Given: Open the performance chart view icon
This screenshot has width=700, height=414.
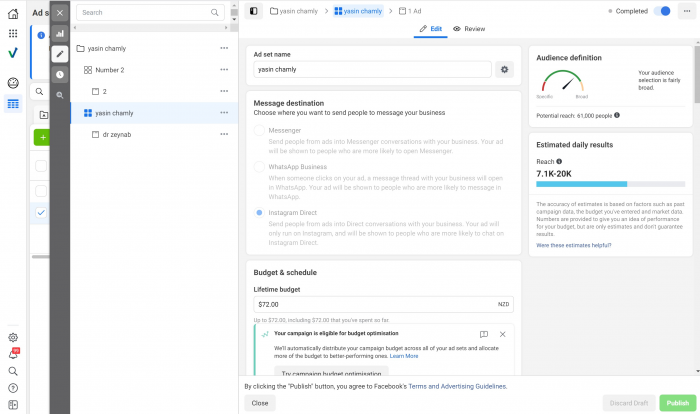Looking at the screenshot, I should coord(60,33).
